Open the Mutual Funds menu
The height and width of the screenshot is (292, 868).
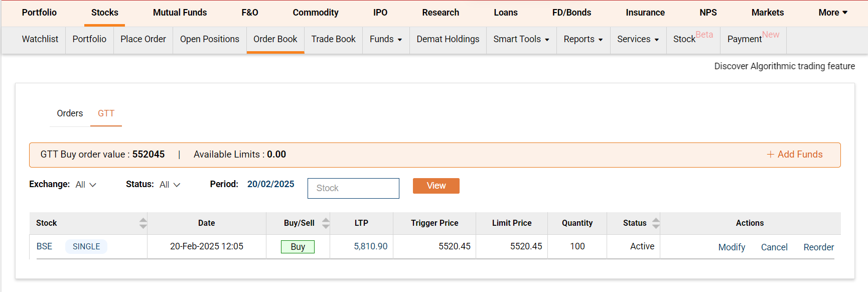(180, 12)
